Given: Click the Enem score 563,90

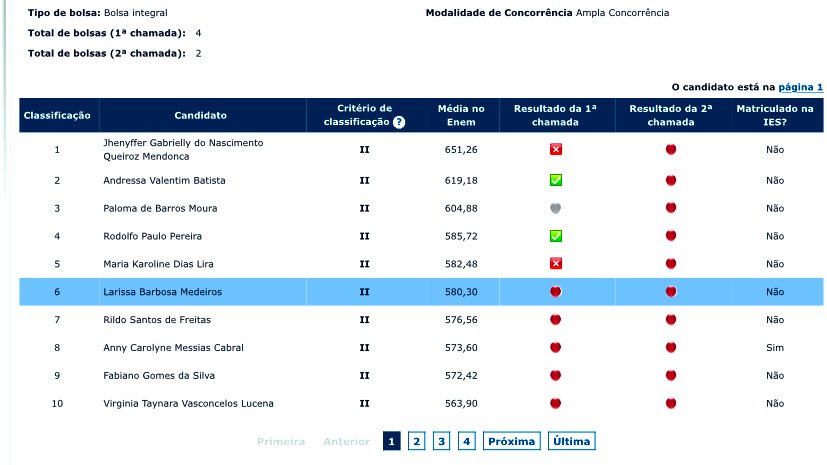Looking at the screenshot, I should 461,404.
